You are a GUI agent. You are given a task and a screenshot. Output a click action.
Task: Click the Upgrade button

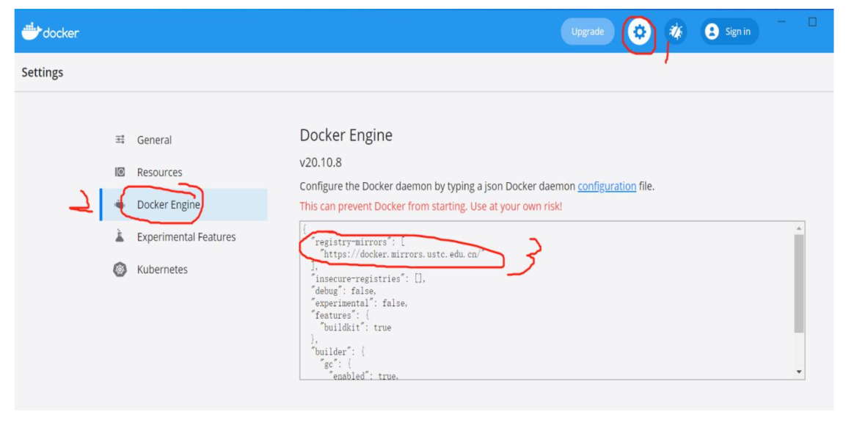coord(587,32)
